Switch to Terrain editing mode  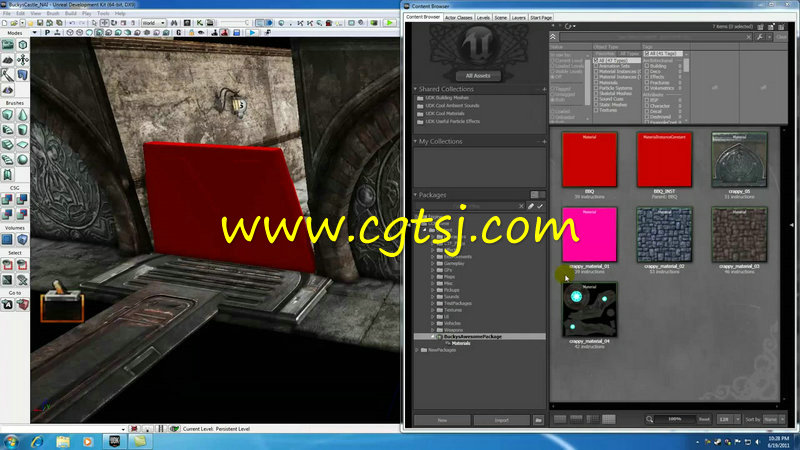pos(8,60)
